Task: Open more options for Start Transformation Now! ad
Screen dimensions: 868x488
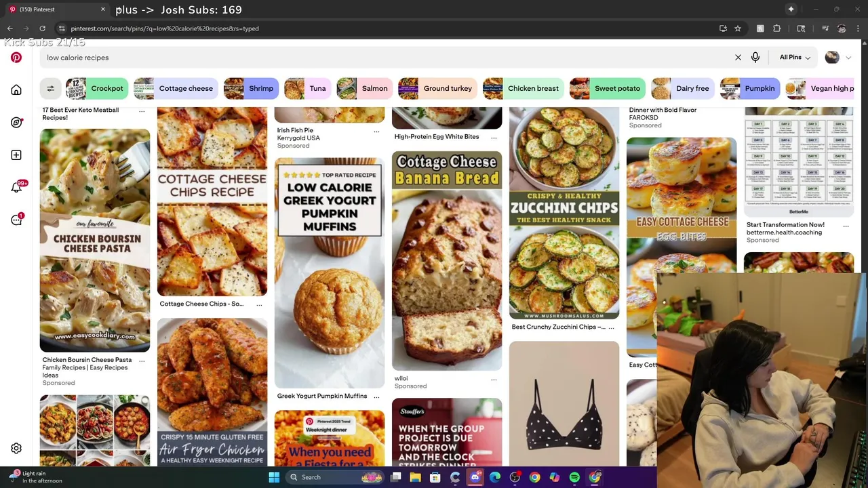Action: tap(846, 226)
